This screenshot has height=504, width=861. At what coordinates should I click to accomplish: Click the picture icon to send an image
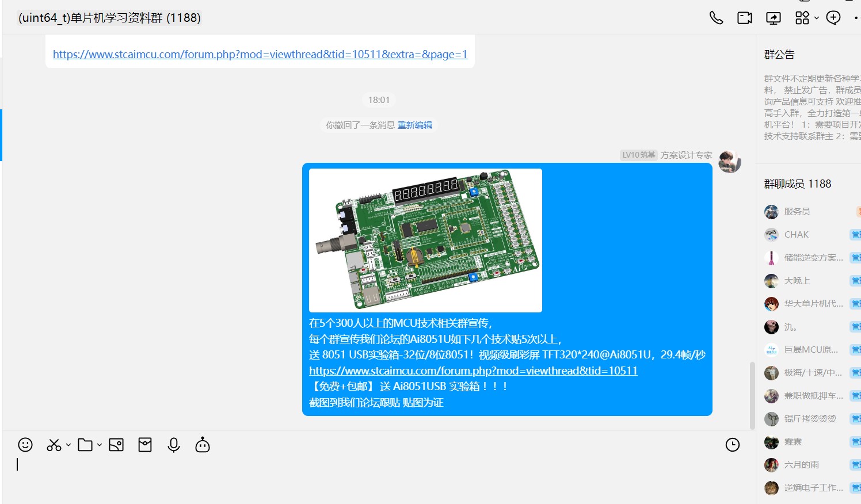click(x=116, y=445)
